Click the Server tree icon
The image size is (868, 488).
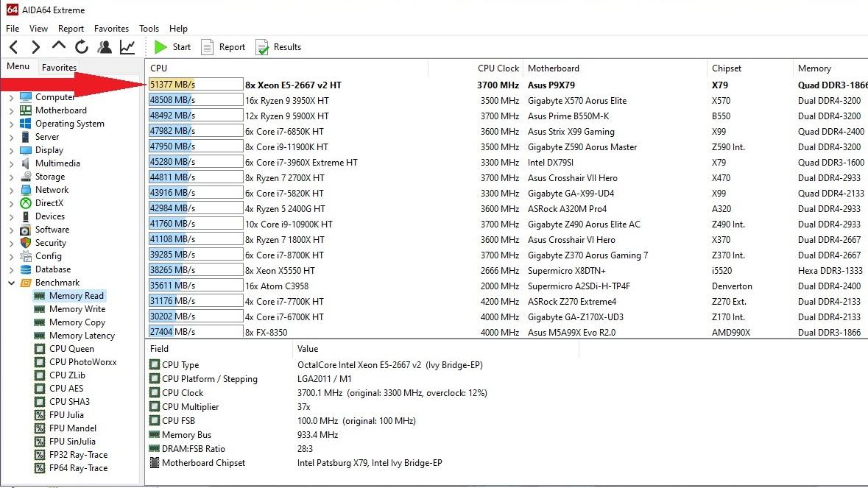click(x=26, y=137)
